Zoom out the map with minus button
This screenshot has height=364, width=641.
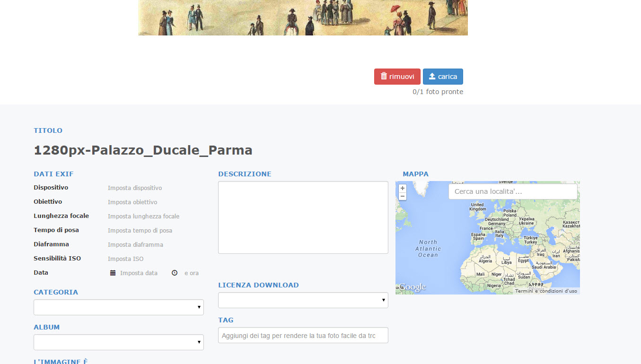click(x=403, y=196)
